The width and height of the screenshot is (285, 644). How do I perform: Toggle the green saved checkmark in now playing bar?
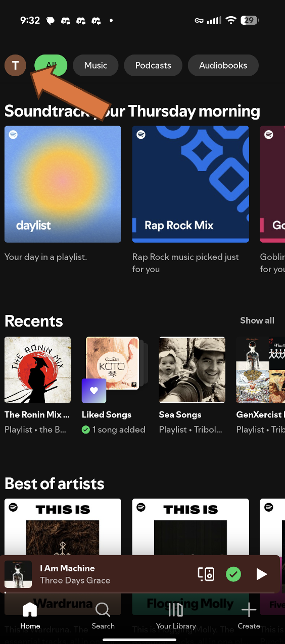[233, 574]
